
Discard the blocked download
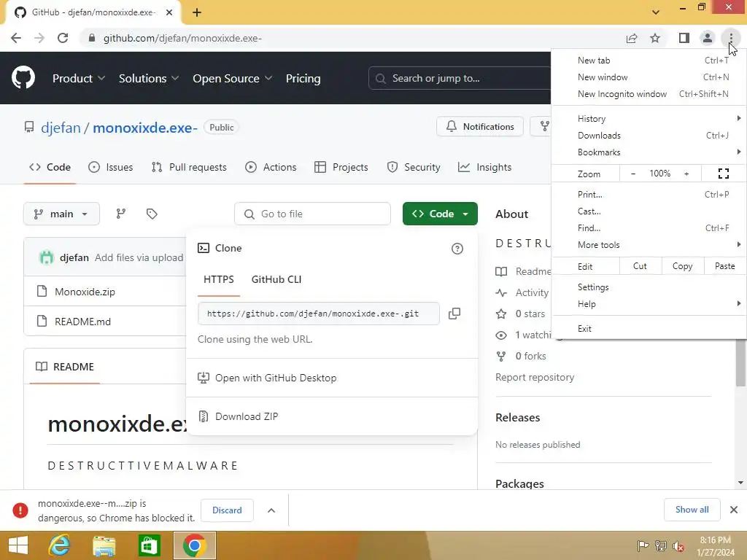click(227, 510)
